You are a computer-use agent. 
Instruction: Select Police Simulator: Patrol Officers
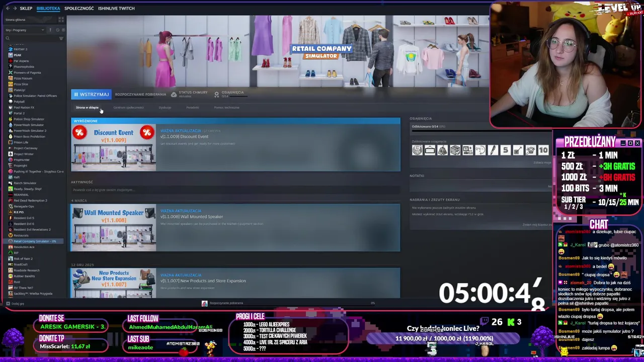35,96
